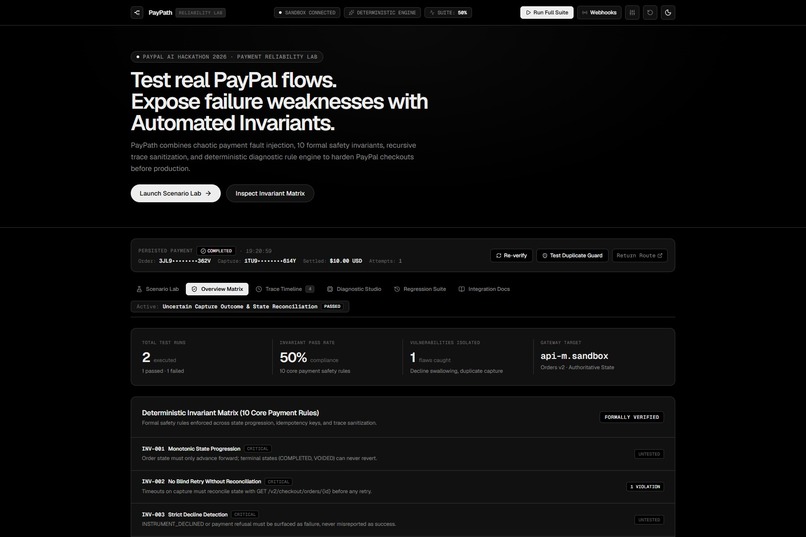Screen dimensions: 806x537
Task: Click order ID 3JL9...362V
Action: [185, 261]
